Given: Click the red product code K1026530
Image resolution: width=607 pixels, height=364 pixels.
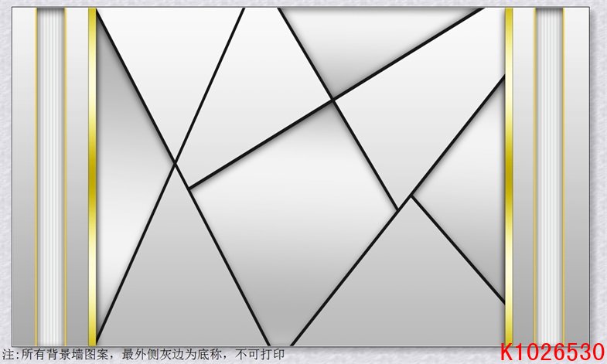Looking at the screenshot, I should coord(552,352).
